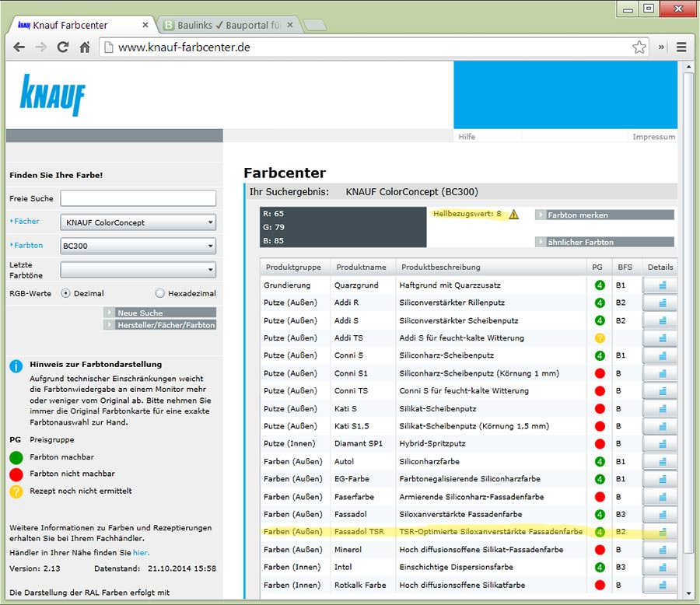The width and height of the screenshot is (700, 605).
Task: Click the Fächer label link
Action: [x=26, y=221]
